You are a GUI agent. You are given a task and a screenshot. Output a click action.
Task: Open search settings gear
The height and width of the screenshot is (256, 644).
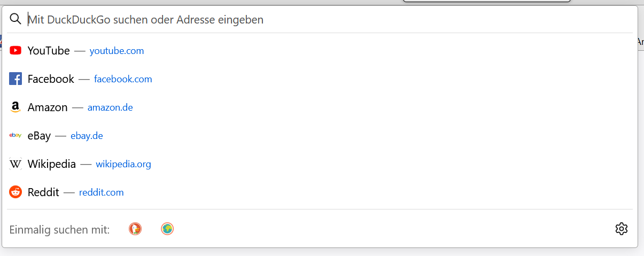pos(621,229)
